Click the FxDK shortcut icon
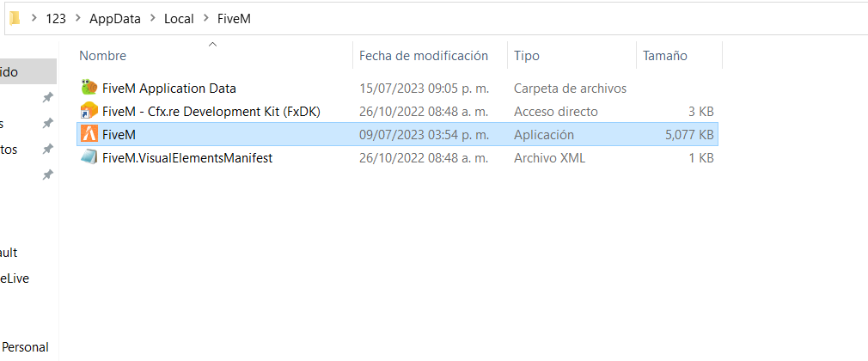The width and height of the screenshot is (868, 361). [x=89, y=111]
